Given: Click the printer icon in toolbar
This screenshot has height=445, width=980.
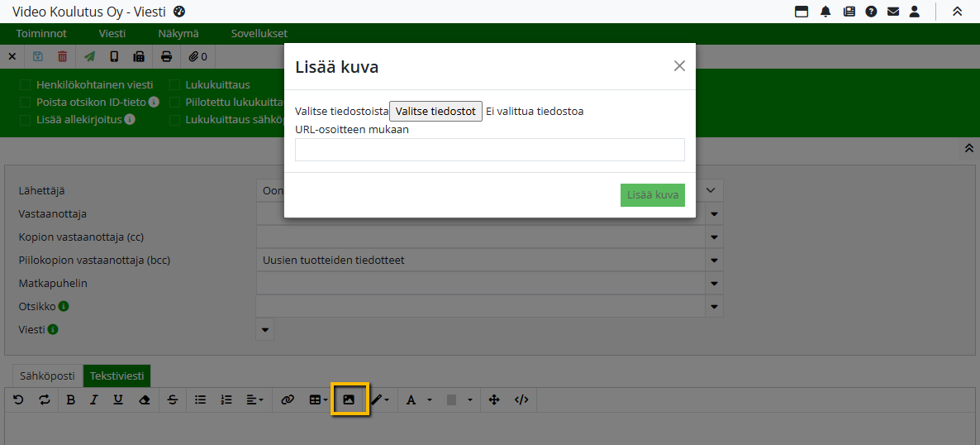Looking at the screenshot, I should (166, 57).
